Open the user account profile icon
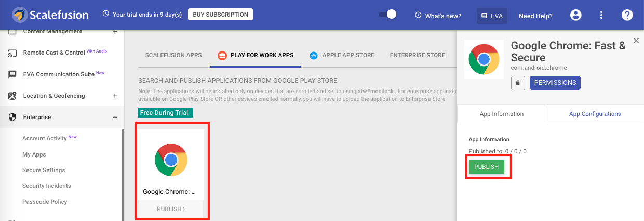644x221 pixels. (x=575, y=15)
